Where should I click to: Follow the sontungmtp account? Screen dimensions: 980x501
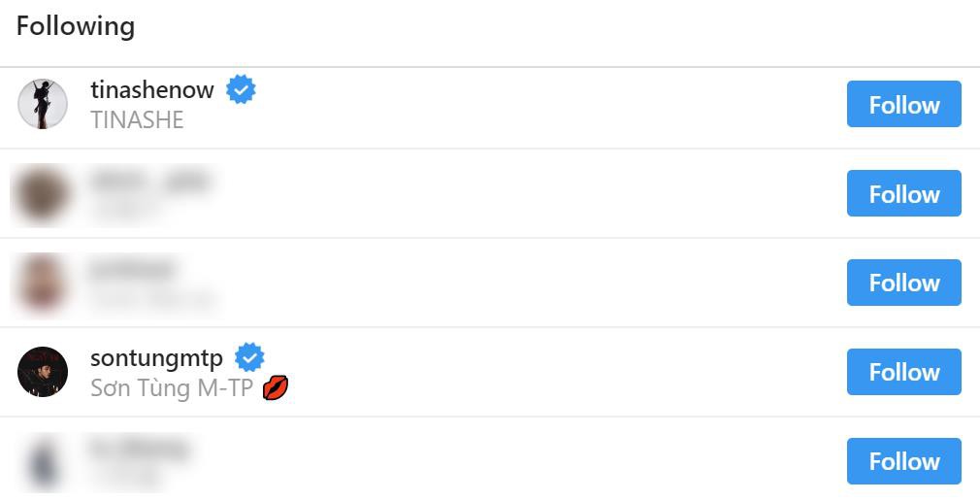coord(903,372)
